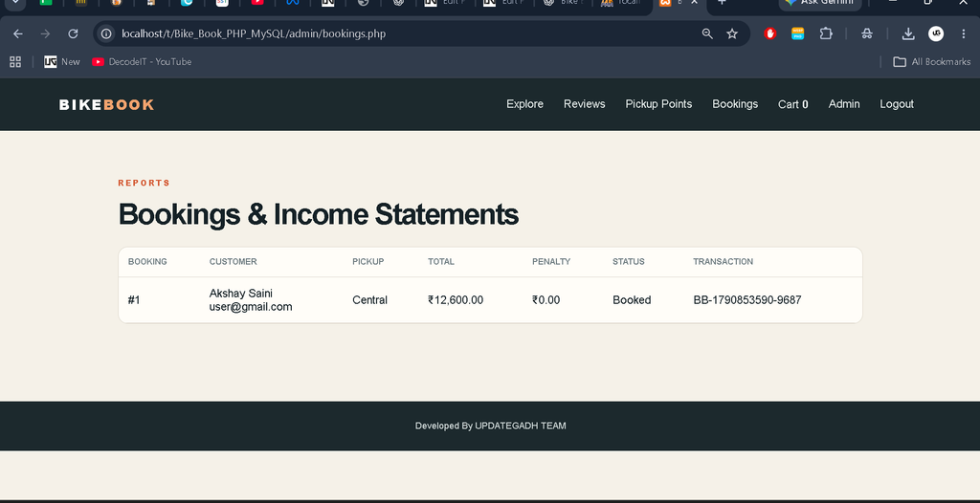Click the TOTAL column header
This screenshot has width=980, height=503.
click(x=441, y=262)
